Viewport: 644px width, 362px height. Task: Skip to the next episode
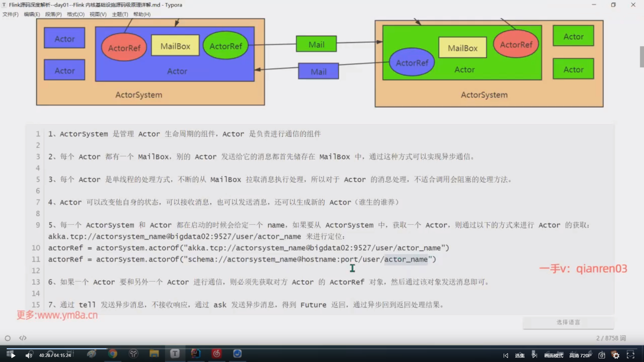(535, 356)
